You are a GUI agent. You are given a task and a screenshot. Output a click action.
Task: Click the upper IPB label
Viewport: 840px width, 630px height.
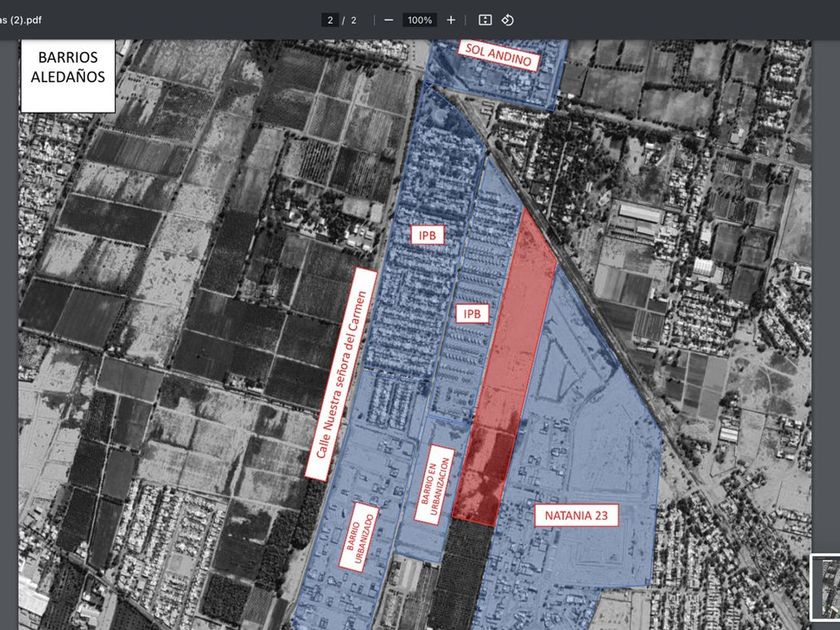pos(427,234)
